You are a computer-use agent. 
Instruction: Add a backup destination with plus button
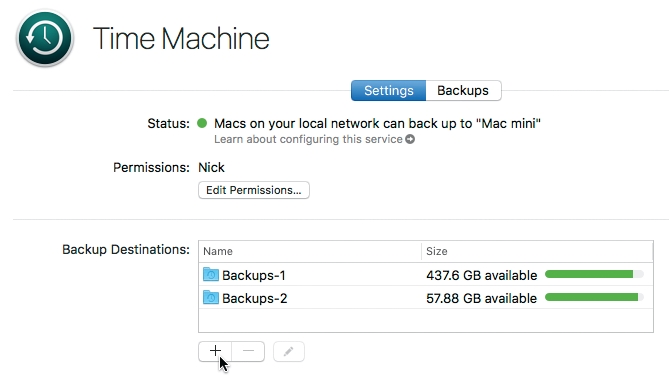(x=215, y=351)
